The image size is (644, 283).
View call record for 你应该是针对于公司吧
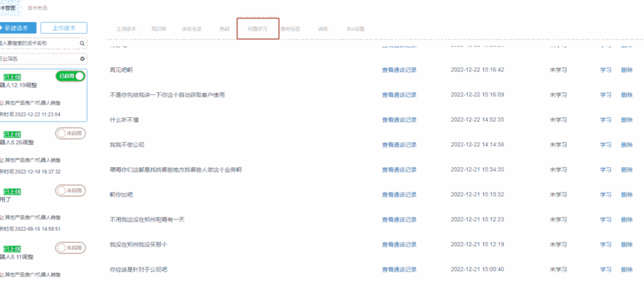pos(399,270)
